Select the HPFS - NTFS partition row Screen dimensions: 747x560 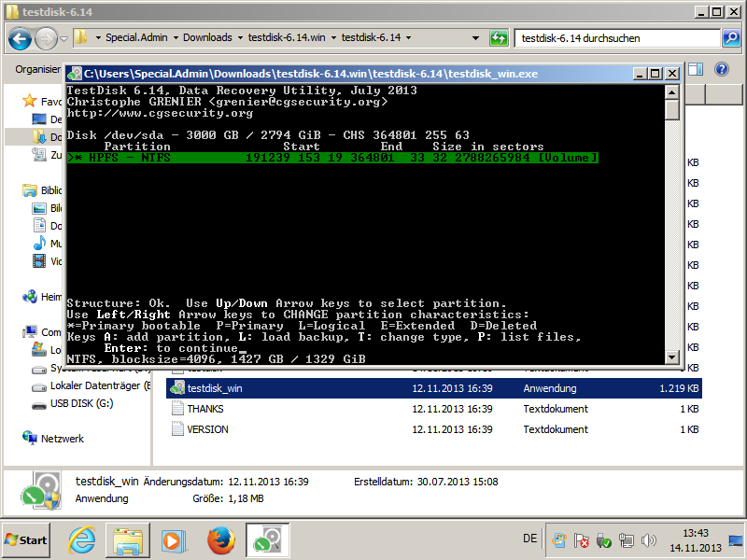tap(332, 158)
